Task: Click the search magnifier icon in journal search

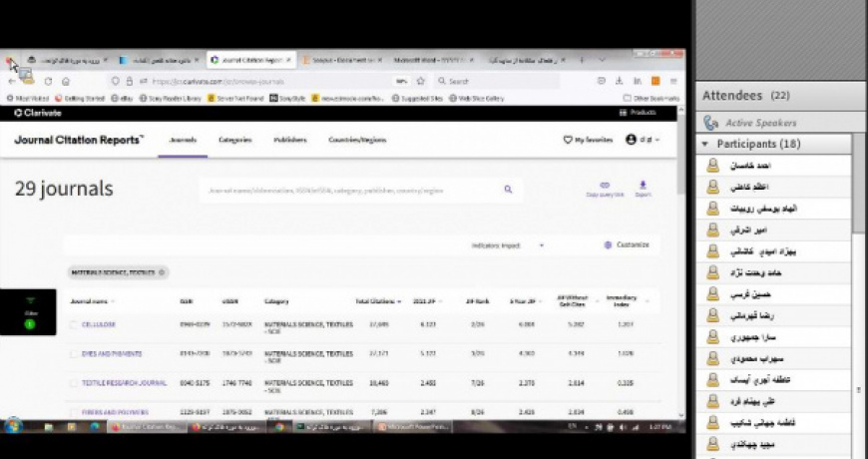Action: point(508,190)
